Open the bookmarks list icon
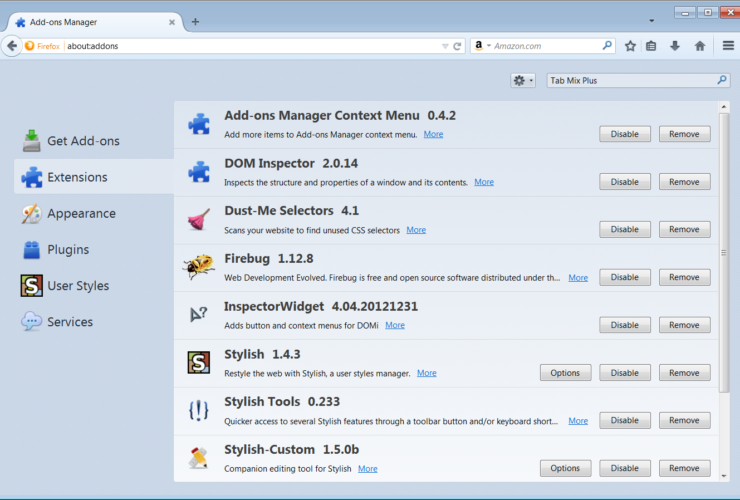The image size is (740, 500). (x=651, y=46)
